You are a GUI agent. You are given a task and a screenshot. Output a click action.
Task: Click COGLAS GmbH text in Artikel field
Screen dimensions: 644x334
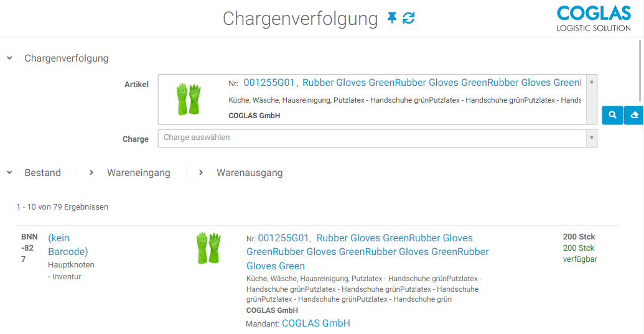[254, 116]
